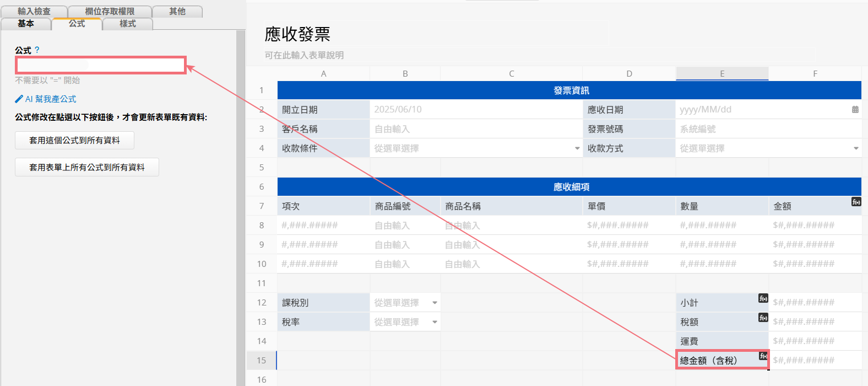Click the 稅率 label cell
This screenshot has width=868, height=386.
tap(323, 322)
